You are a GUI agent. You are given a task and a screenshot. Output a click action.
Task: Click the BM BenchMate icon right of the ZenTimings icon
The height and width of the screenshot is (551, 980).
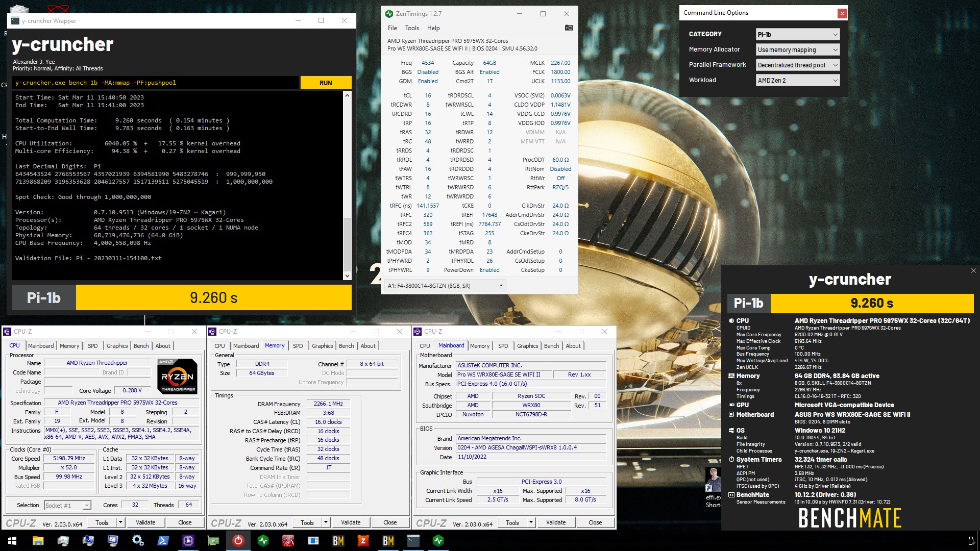pos(388,540)
